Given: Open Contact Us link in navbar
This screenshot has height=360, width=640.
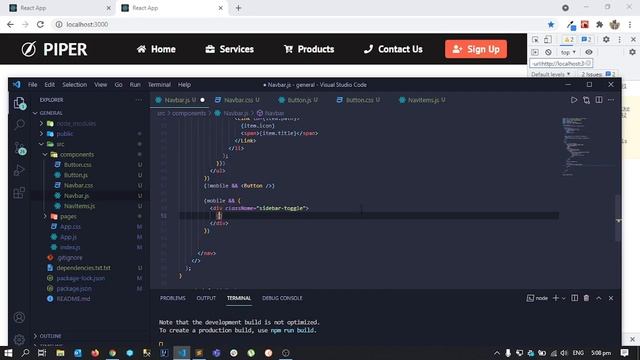Looking at the screenshot, I should (x=393, y=49).
